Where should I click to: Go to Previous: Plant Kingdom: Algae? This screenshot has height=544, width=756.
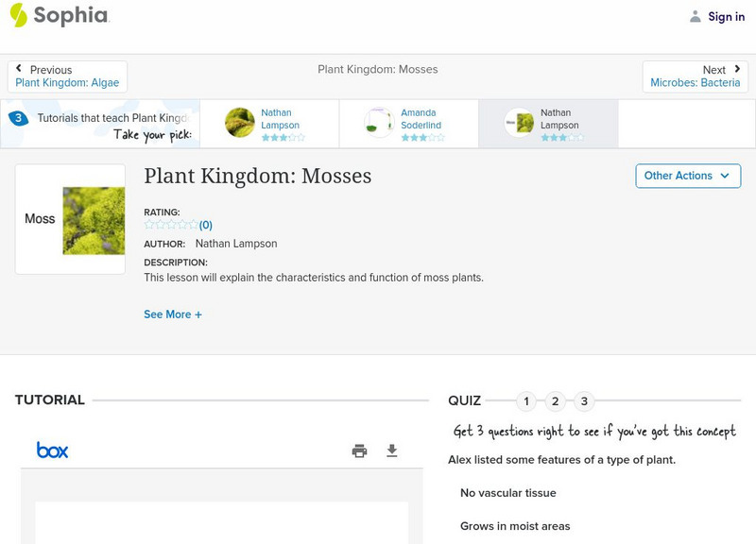(67, 76)
